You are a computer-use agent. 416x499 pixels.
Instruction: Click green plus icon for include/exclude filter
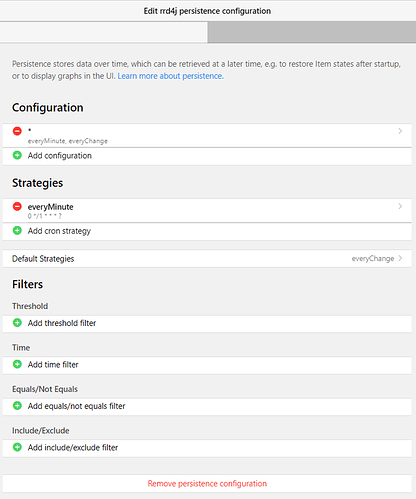[x=17, y=447]
